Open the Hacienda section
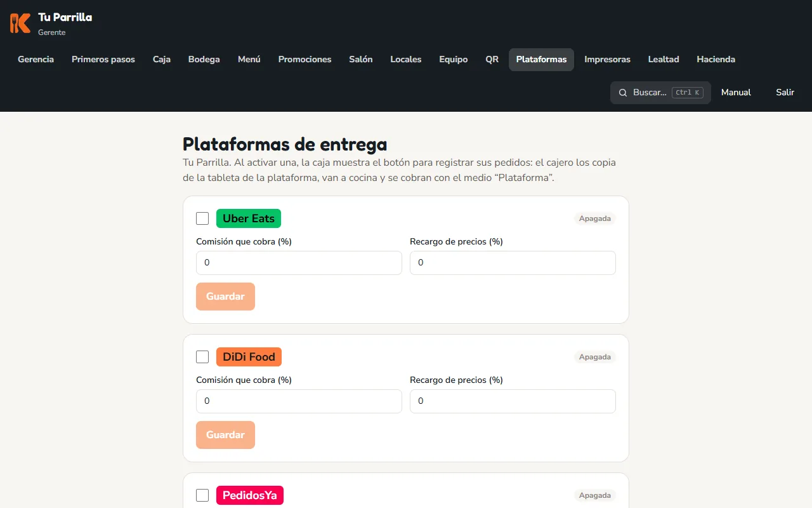The height and width of the screenshot is (508, 812). tap(716, 60)
